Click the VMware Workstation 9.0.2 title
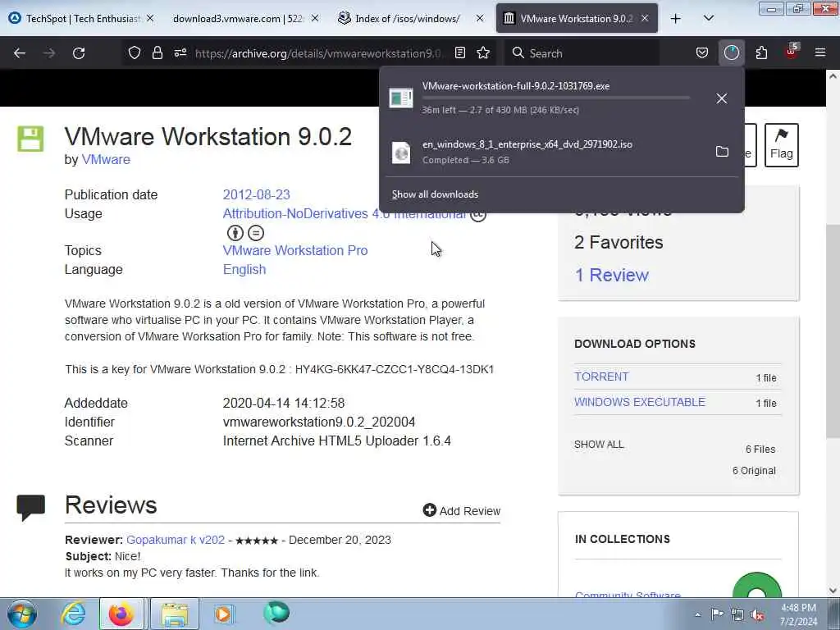Viewport: 840px width, 630px height. (208, 136)
